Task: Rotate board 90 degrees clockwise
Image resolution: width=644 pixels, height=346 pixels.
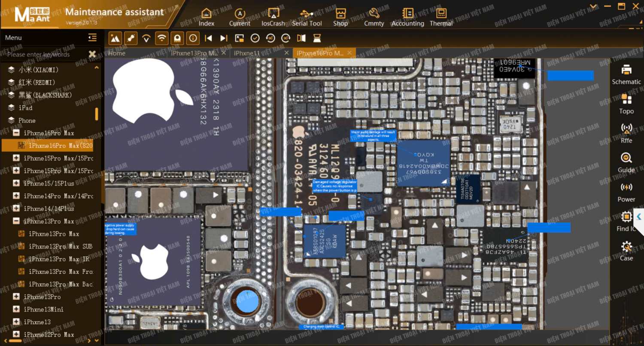Action: tap(286, 38)
